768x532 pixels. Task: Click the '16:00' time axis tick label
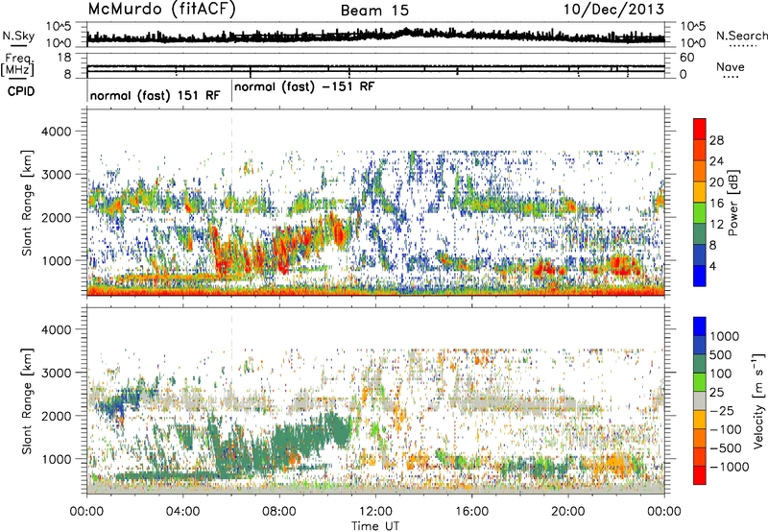(x=471, y=512)
